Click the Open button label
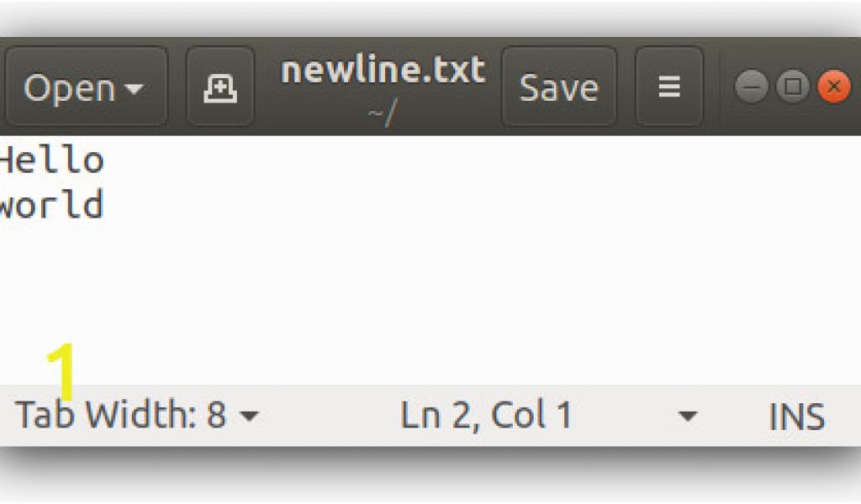The image size is (861, 504). click(x=69, y=87)
